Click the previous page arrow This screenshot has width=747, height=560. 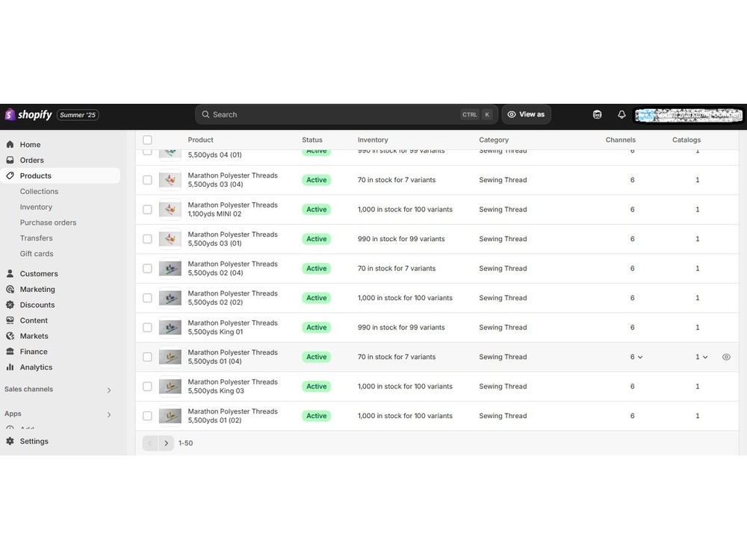[x=150, y=444]
